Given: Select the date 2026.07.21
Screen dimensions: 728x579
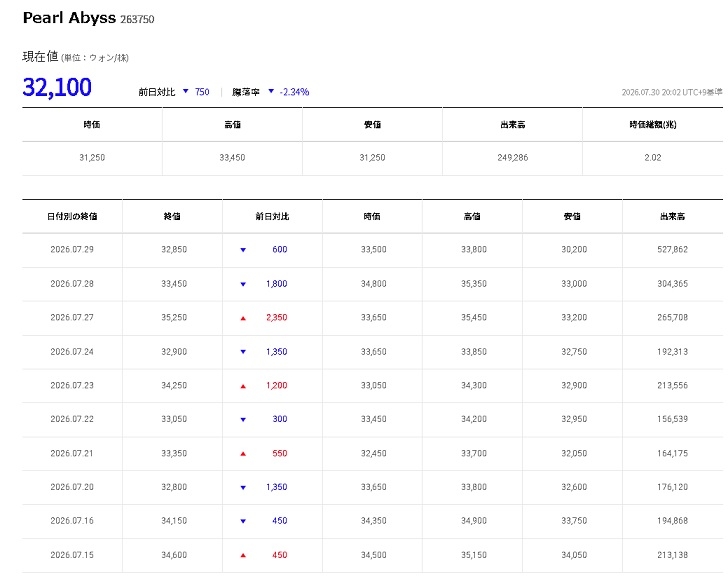Looking at the screenshot, I should click(x=72, y=454).
